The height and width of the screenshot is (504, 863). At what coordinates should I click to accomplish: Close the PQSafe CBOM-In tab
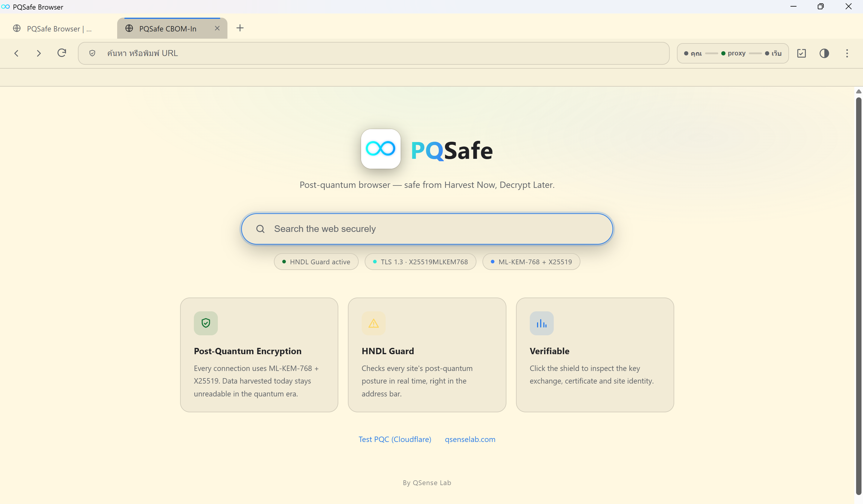tap(217, 28)
